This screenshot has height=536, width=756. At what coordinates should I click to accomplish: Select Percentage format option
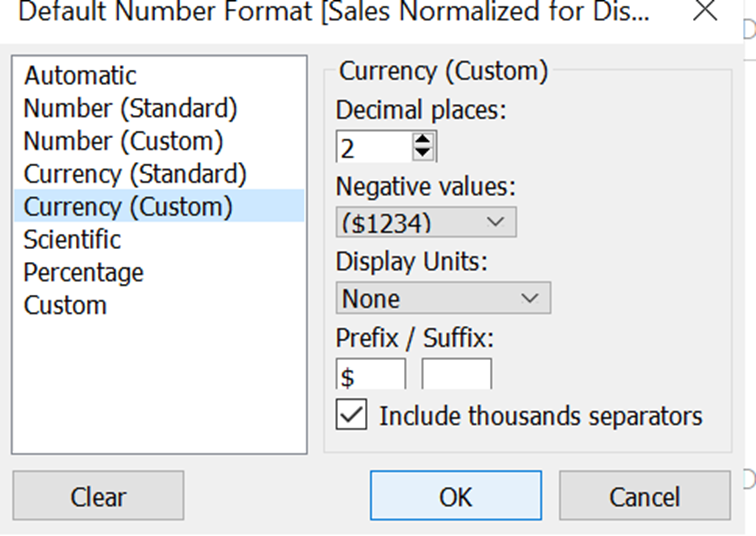click(84, 273)
